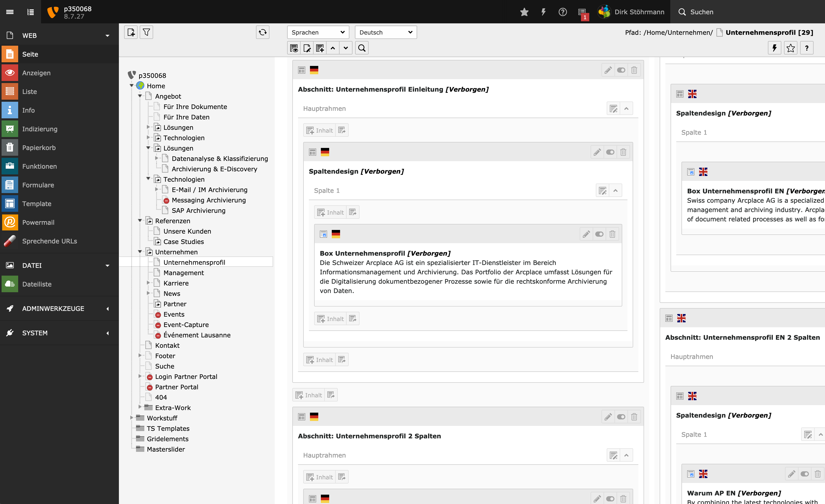Toggle visibility of German Spaltendesign element
Image resolution: width=825 pixels, height=504 pixels.
(610, 152)
